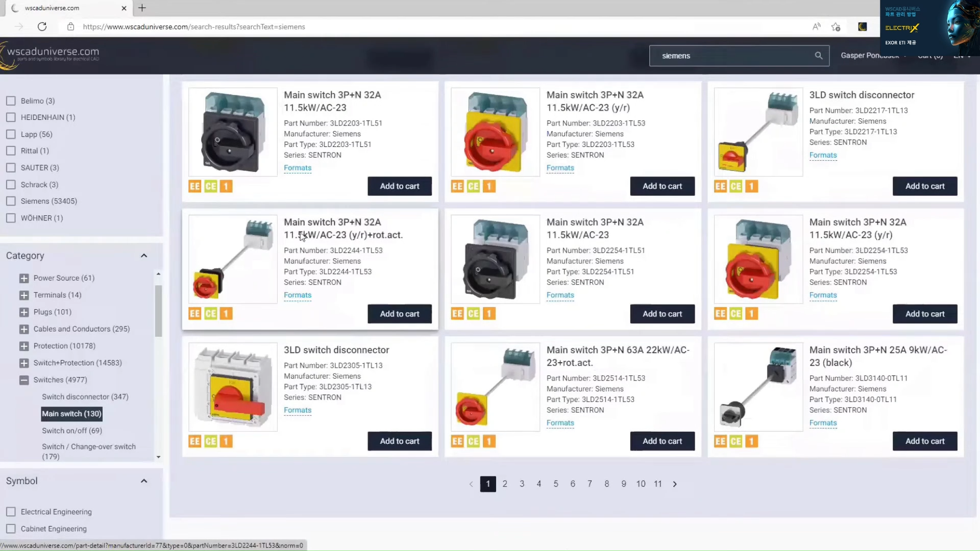Add 3LD2514-1TL53 to cart
This screenshot has width=980, height=551.
click(x=662, y=441)
